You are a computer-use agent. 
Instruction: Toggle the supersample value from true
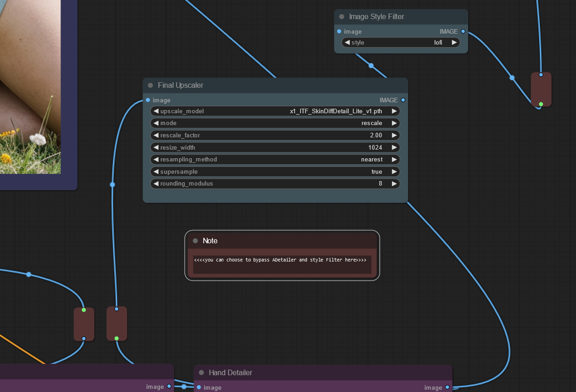point(275,172)
